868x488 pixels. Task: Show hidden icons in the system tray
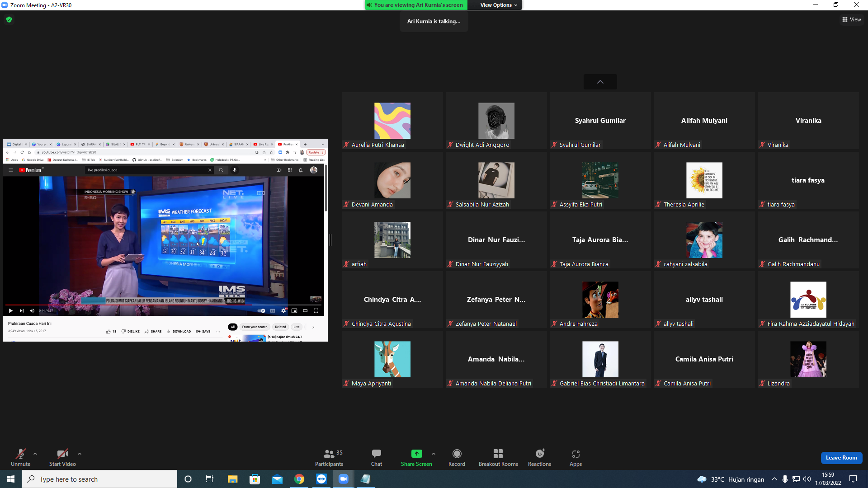tap(774, 479)
